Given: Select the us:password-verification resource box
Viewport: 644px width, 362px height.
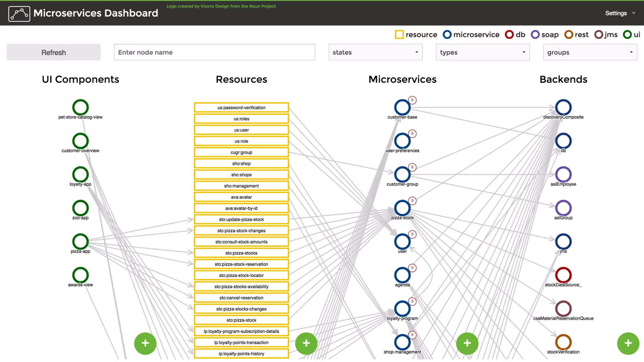Looking at the screenshot, I should point(241,107).
